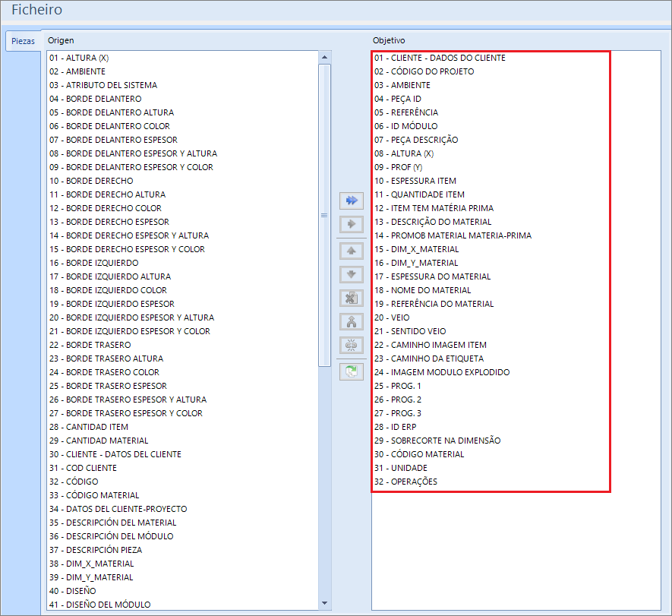Select '25 - PROG. 1'
Screen dimensions: 672x616
pos(398,386)
